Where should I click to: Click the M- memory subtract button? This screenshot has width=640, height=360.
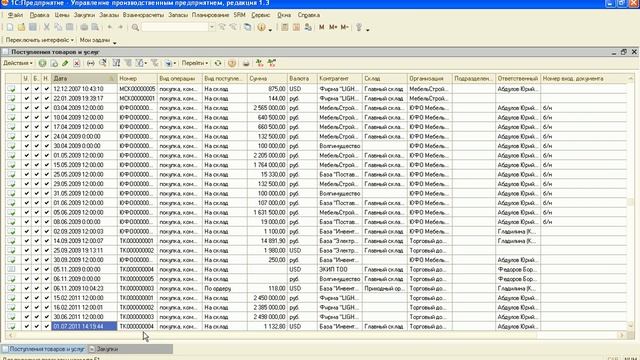[x=344, y=27]
